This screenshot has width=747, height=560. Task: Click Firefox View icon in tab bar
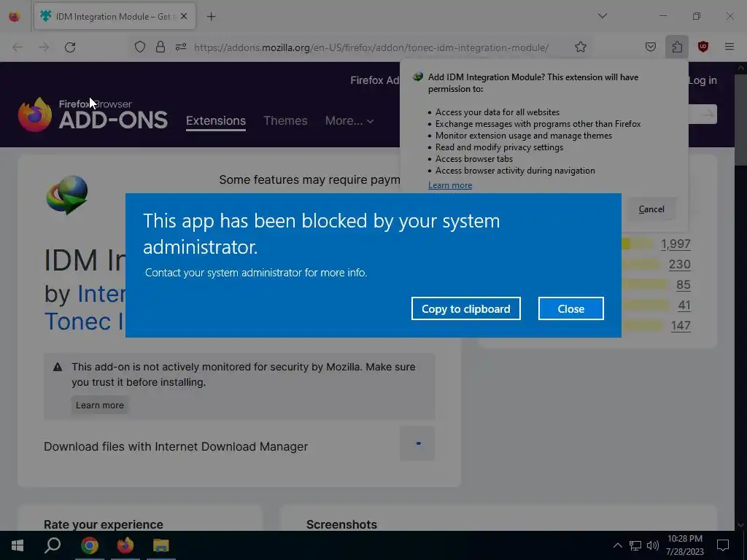(x=15, y=17)
